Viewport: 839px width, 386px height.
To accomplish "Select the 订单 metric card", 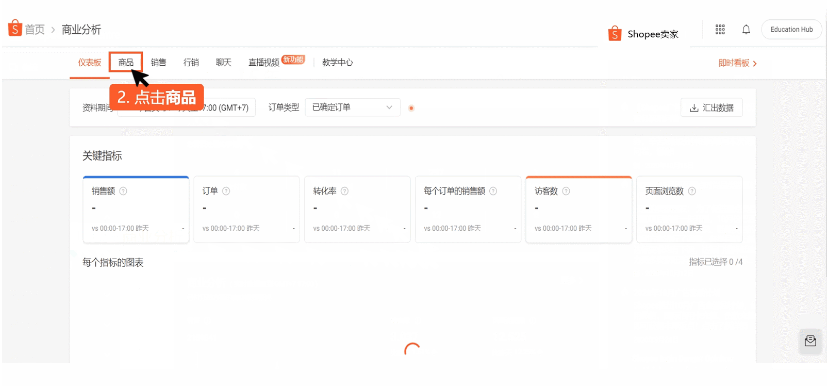I will coord(247,209).
